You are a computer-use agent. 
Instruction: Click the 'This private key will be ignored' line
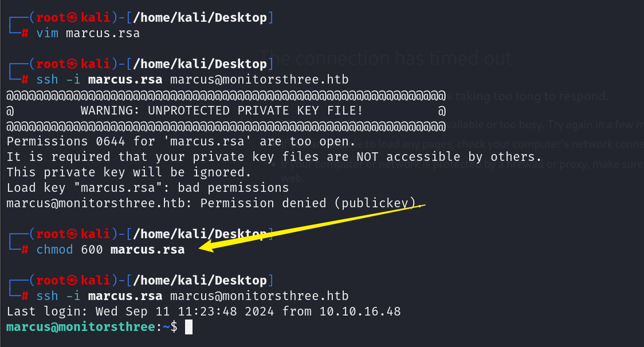129,172
